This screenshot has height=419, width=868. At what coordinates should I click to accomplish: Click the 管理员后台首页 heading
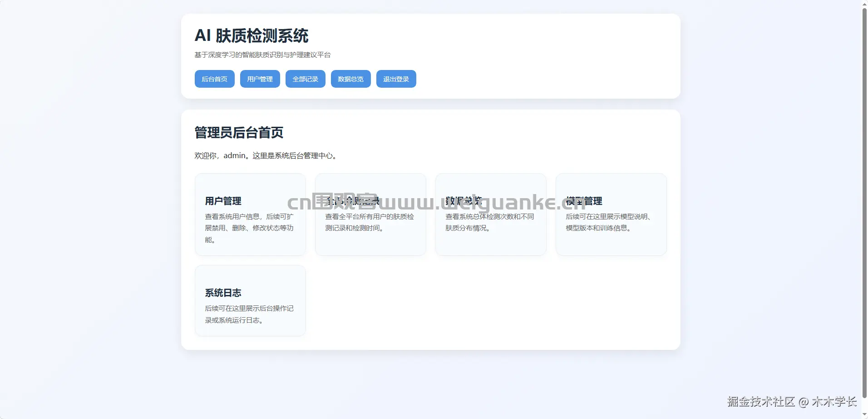pos(239,133)
